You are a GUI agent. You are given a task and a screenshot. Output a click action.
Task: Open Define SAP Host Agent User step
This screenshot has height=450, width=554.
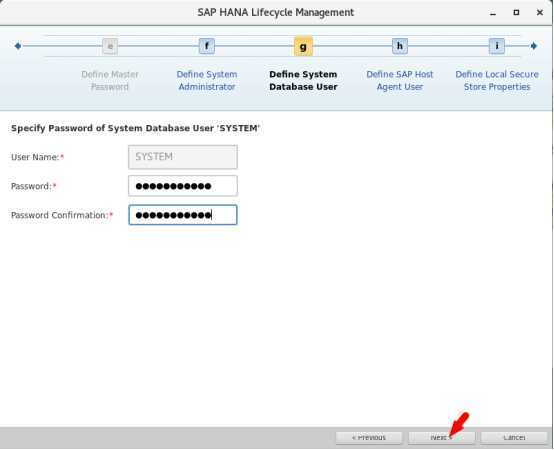pos(400,81)
